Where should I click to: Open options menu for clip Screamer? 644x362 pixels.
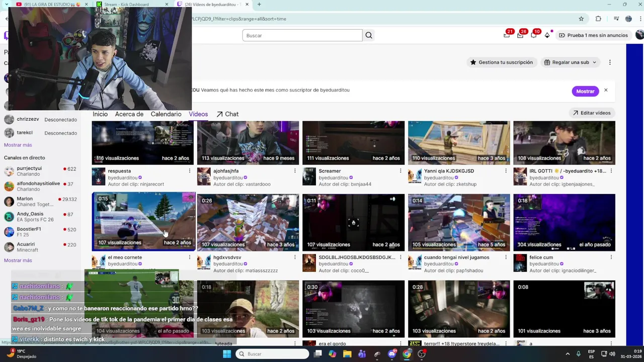click(x=400, y=171)
